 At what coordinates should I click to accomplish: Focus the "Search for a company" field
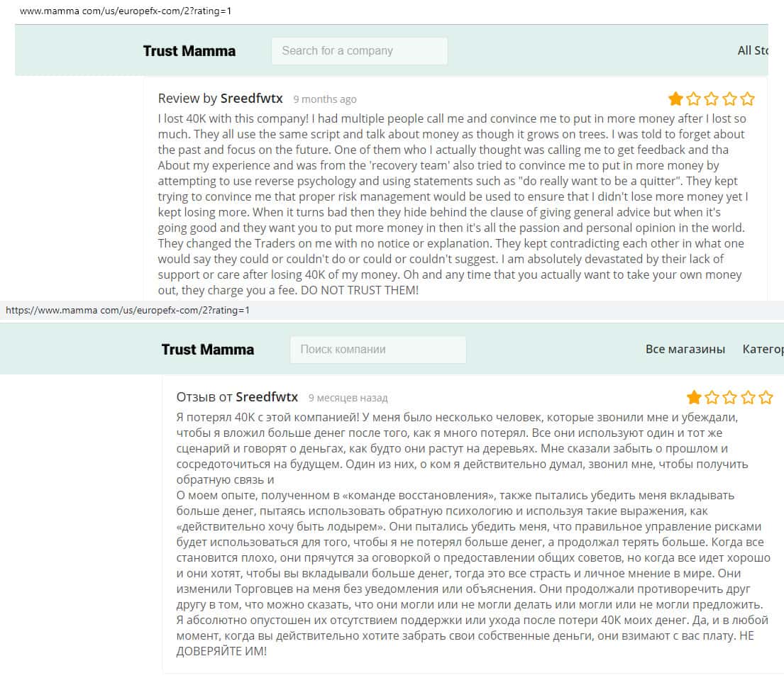pyautogui.click(x=360, y=51)
